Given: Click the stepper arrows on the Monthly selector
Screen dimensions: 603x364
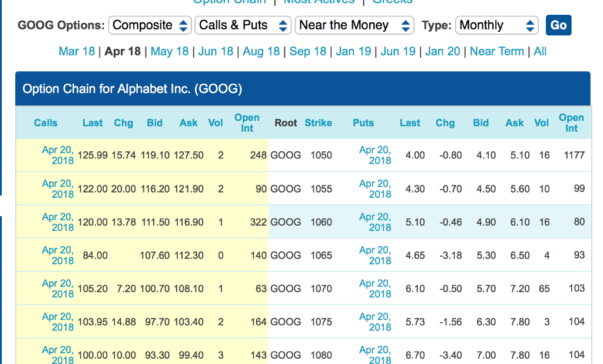Looking at the screenshot, I should 529,25.
